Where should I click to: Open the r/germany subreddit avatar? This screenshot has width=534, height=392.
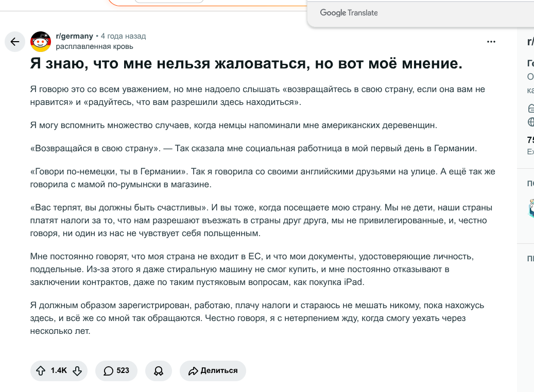click(41, 42)
